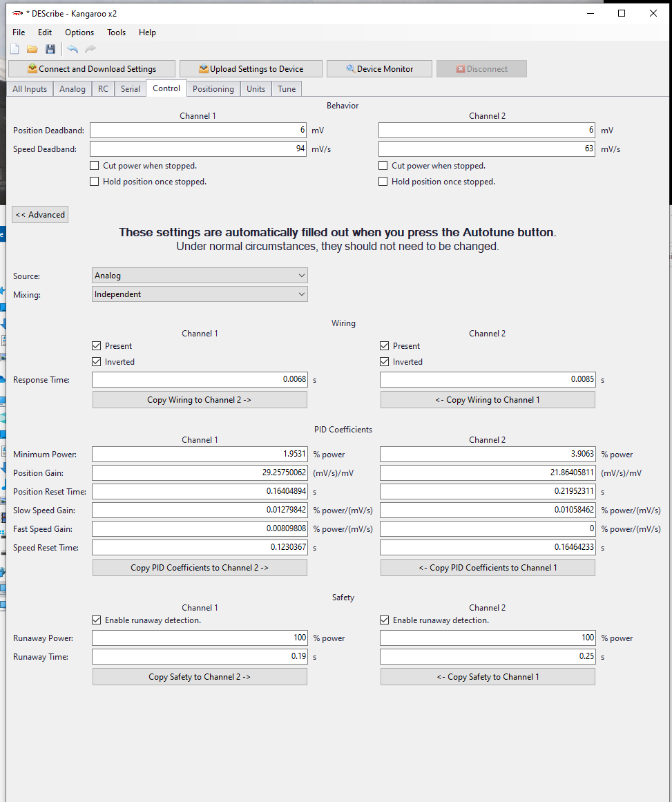This screenshot has height=802, width=672.
Task: Click Copy Wiring to Channel 1 button
Action: click(488, 400)
